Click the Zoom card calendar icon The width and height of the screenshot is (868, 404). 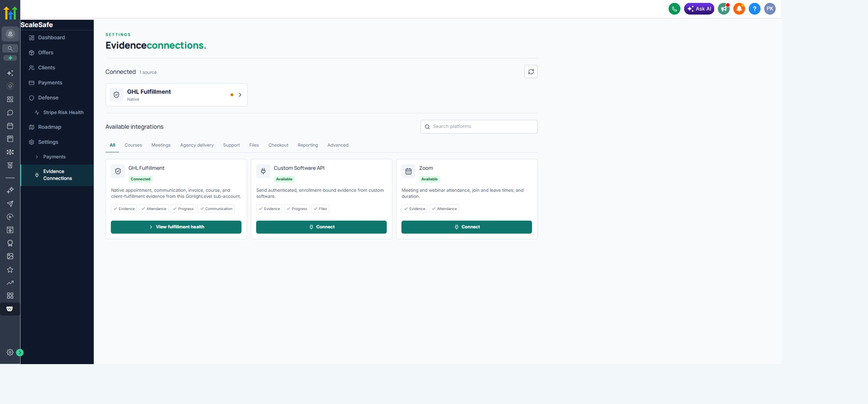click(x=408, y=171)
